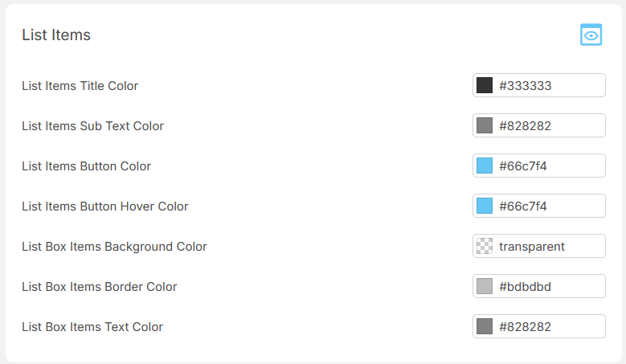Screen dimensions: 626x364
Task: Pick the List Items Button Color swatch
Action: tap(485, 166)
